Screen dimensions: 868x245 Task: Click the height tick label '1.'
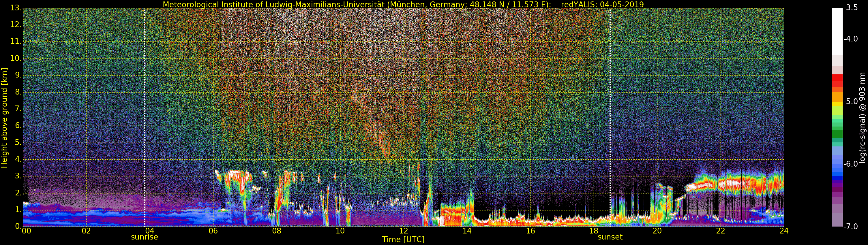click(x=18, y=210)
